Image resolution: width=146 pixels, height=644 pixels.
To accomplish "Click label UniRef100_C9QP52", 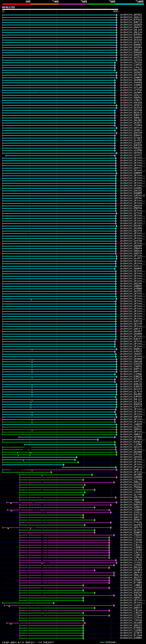I will [x=131, y=366].
